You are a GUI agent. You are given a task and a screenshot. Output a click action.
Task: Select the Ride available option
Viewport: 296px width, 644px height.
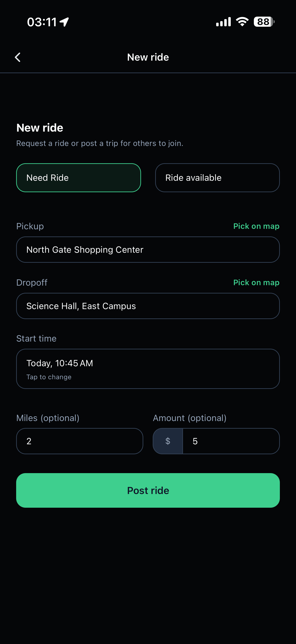coord(217,178)
